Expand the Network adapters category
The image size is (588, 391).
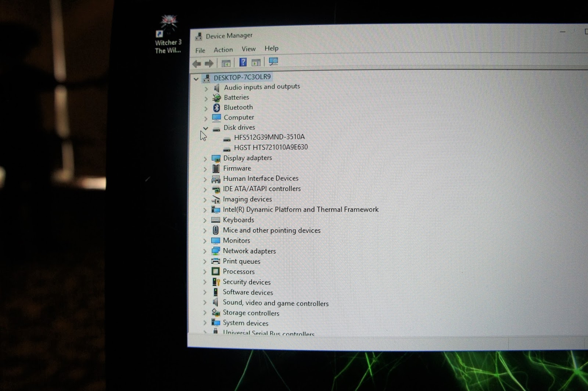click(x=205, y=251)
